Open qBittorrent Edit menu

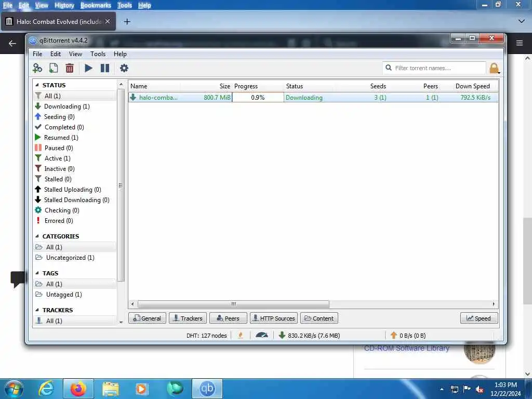(55, 54)
